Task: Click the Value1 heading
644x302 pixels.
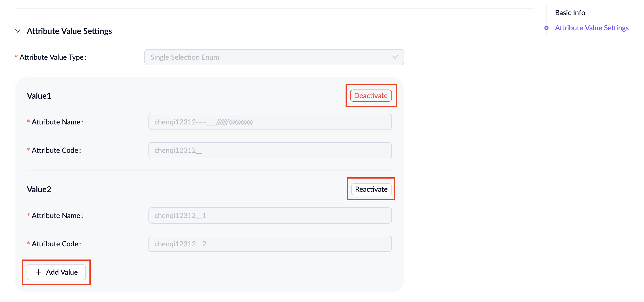Action: point(39,96)
